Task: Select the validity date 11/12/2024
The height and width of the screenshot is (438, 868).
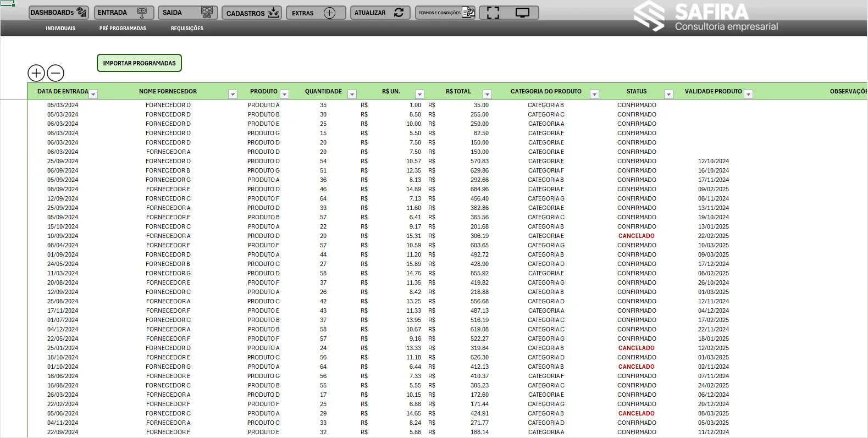Action: pos(714,432)
